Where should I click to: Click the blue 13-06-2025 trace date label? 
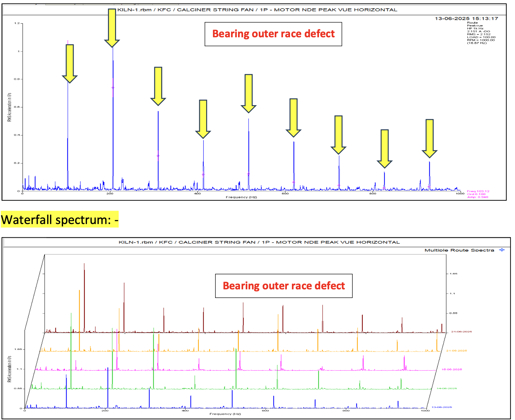coord(442,407)
